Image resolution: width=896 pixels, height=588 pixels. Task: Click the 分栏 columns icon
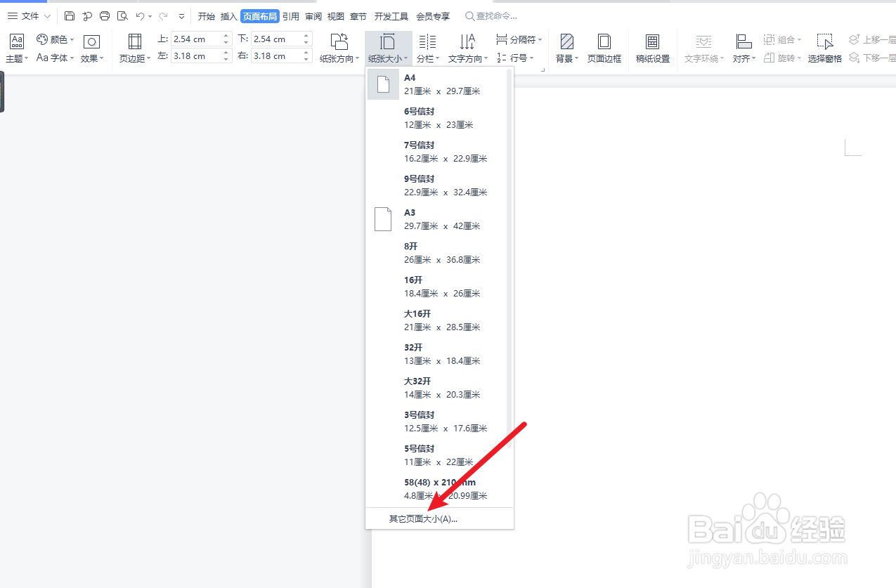click(x=427, y=41)
